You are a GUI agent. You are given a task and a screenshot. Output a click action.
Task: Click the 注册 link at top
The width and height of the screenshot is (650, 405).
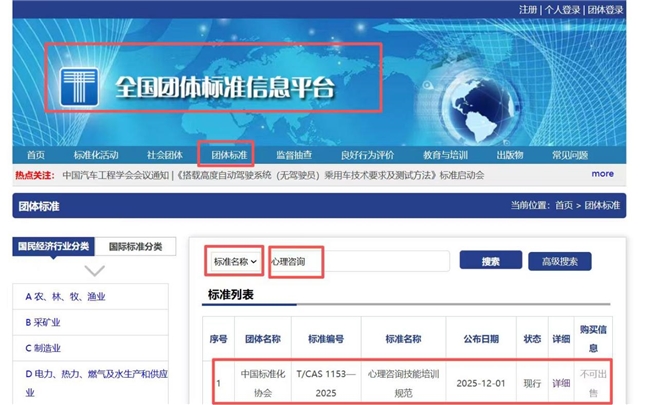[528, 10]
